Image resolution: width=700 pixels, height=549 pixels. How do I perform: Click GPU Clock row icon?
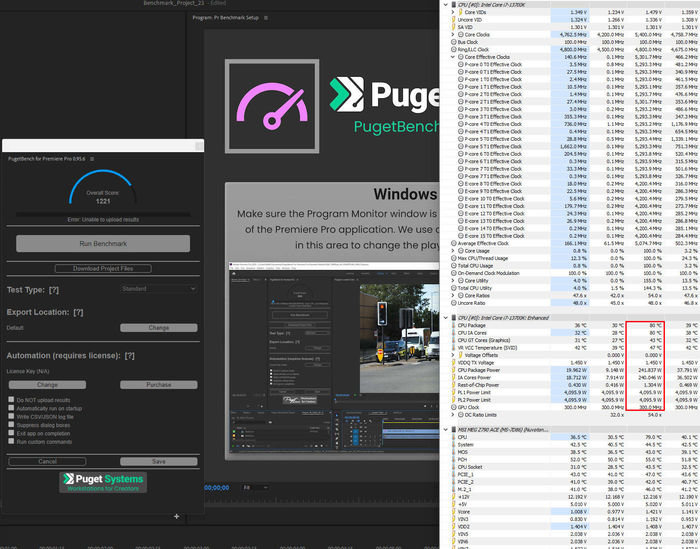pyautogui.click(x=454, y=408)
